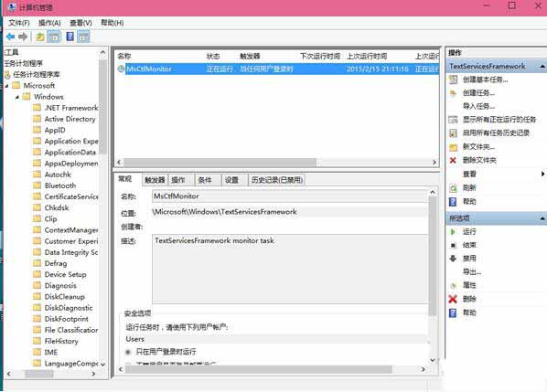
Task: Click the Defrag folder icon
Action: (x=37, y=263)
